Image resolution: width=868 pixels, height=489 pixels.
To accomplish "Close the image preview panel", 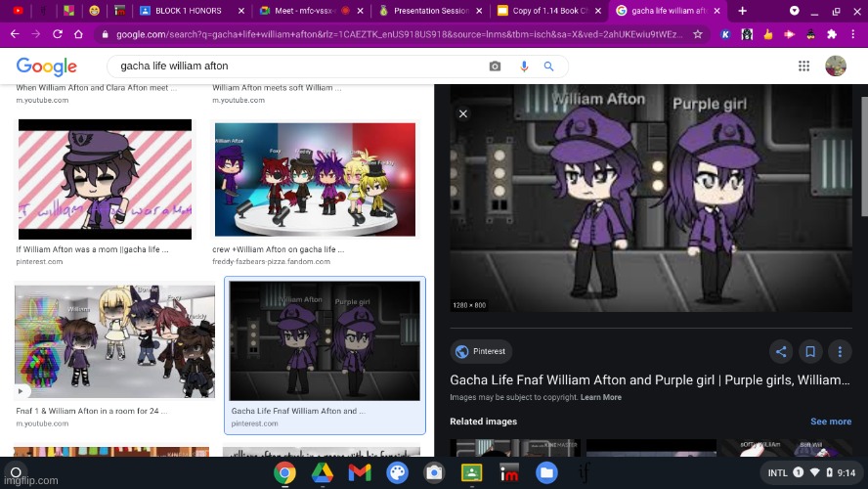I will (x=463, y=113).
